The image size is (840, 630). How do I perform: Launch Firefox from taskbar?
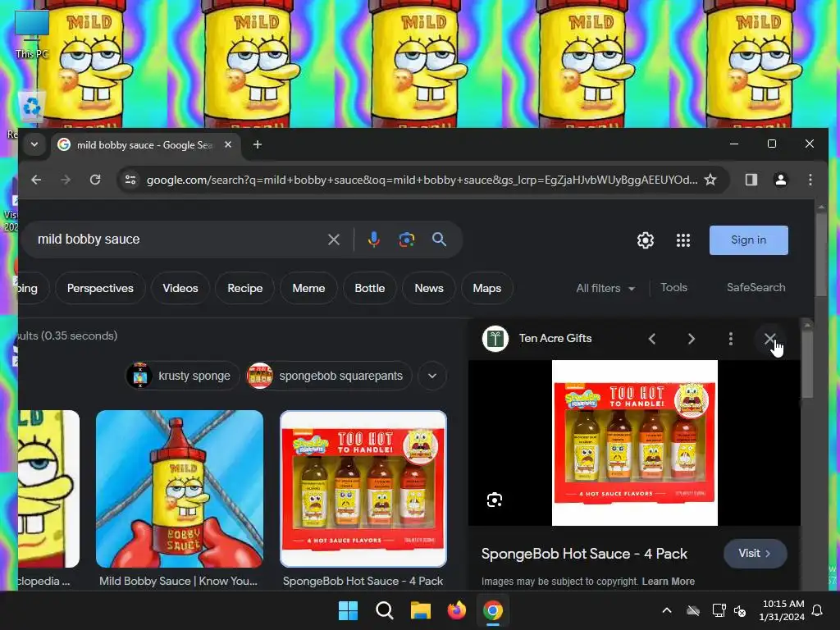pos(456,610)
